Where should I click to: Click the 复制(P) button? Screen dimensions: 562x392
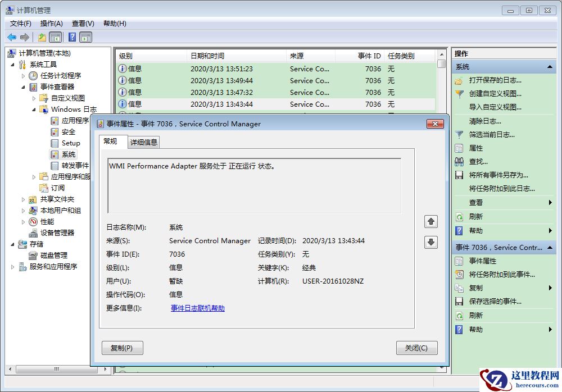(x=122, y=348)
